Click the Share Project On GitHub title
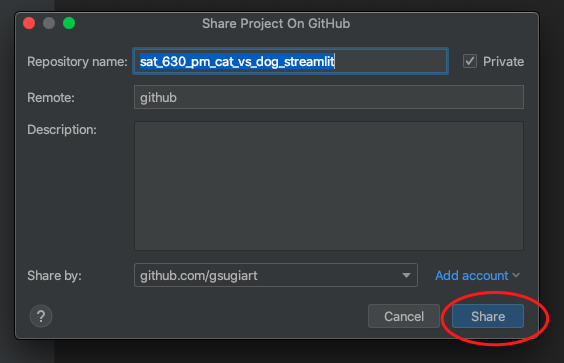The image size is (564, 363). point(276,24)
